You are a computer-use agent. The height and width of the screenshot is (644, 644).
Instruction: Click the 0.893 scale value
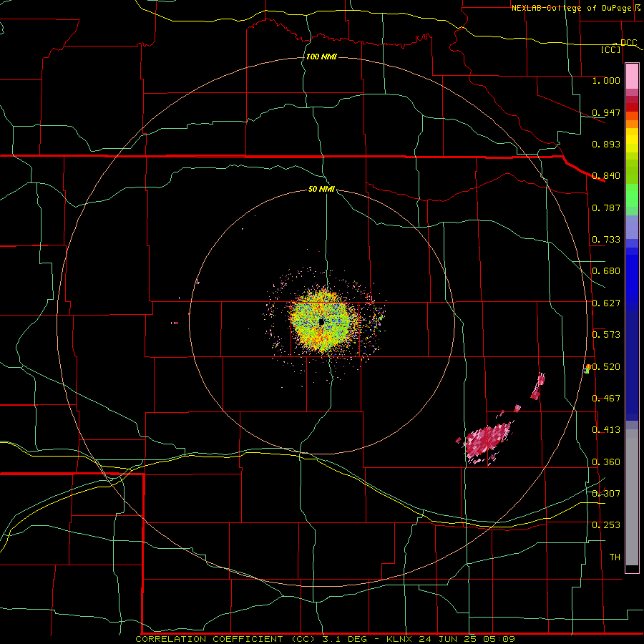pos(606,144)
